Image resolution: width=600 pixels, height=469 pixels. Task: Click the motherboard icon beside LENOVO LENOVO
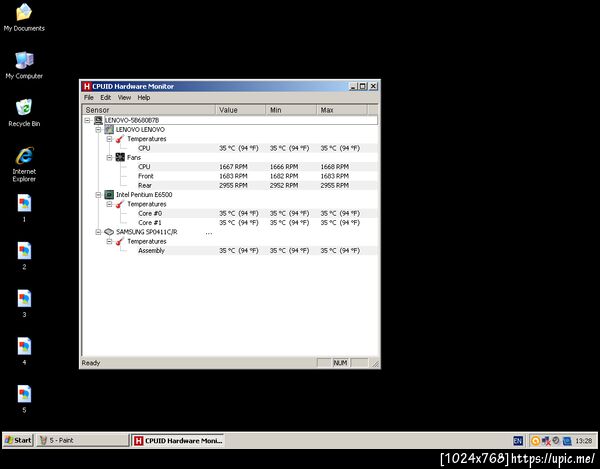109,129
